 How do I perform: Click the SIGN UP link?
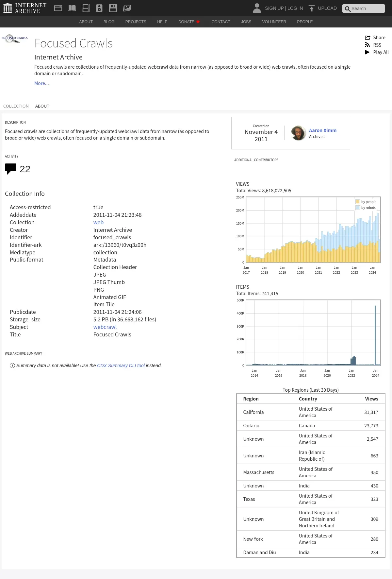[274, 8]
